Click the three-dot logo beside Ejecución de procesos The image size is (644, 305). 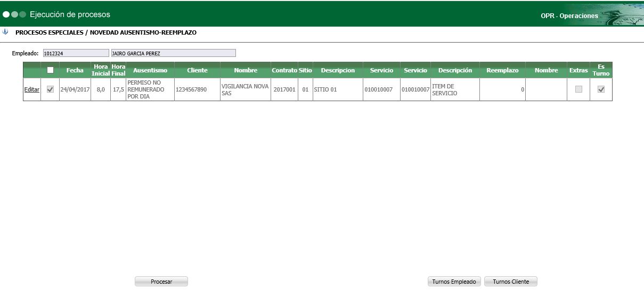[x=14, y=14]
